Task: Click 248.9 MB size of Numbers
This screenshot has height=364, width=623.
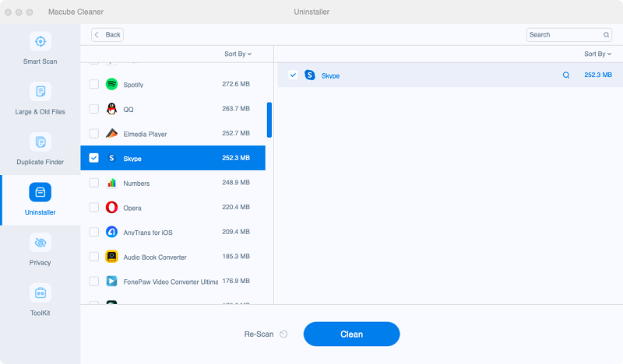Action: coord(236,183)
